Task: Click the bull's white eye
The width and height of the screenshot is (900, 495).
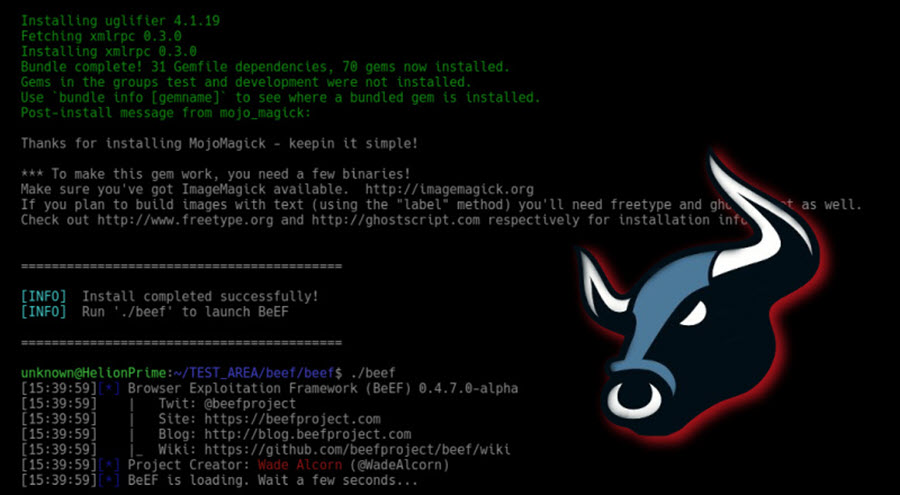Action: pyautogui.click(x=693, y=314)
